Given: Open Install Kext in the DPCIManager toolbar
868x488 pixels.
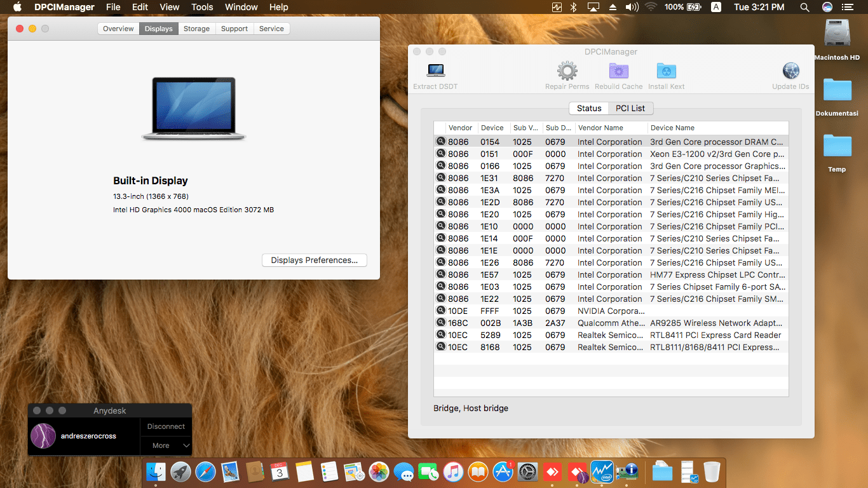Looking at the screenshot, I should pos(667,71).
